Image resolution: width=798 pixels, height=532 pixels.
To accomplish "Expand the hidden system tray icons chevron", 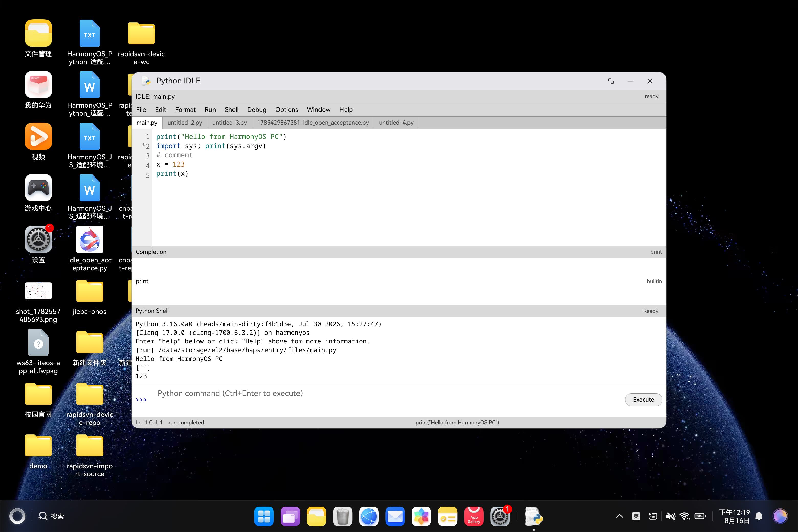I will click(619, 516).
